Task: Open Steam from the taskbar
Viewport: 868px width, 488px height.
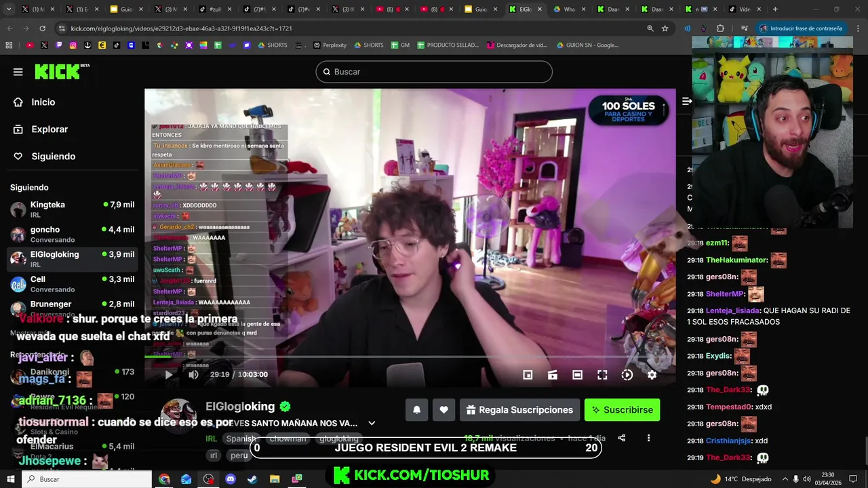Action: pyautogui.click(x=252, y=479)
